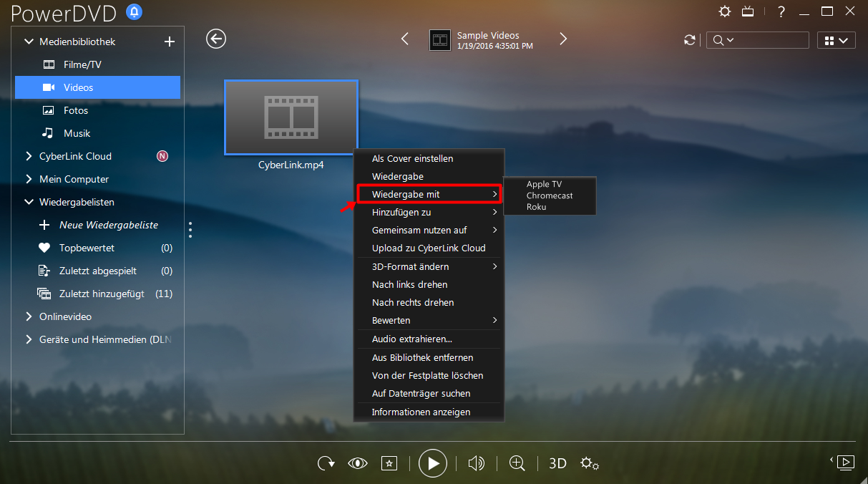
Task: Click the CyberLink.mp4 file name
Action: [x=291, y=165]
